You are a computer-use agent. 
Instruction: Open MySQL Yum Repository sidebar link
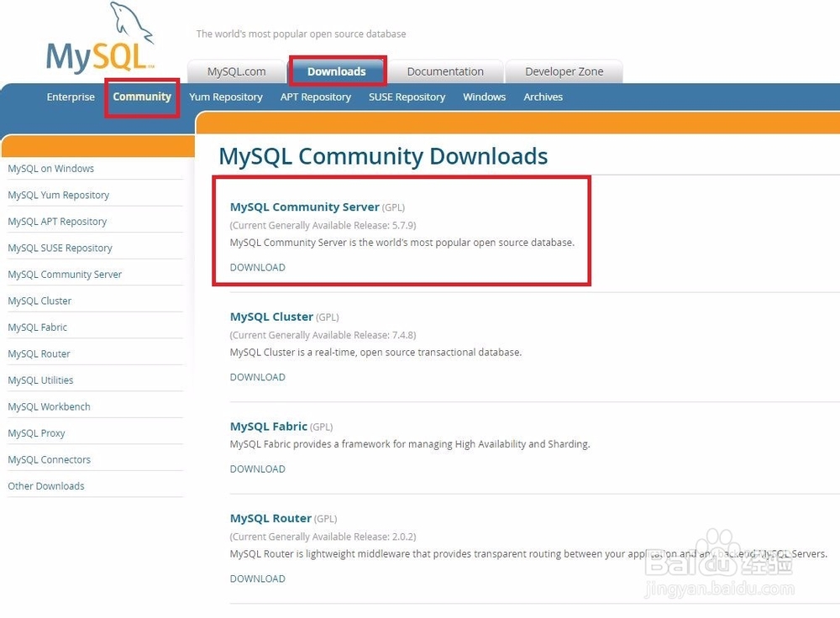(x=59, y=195)
